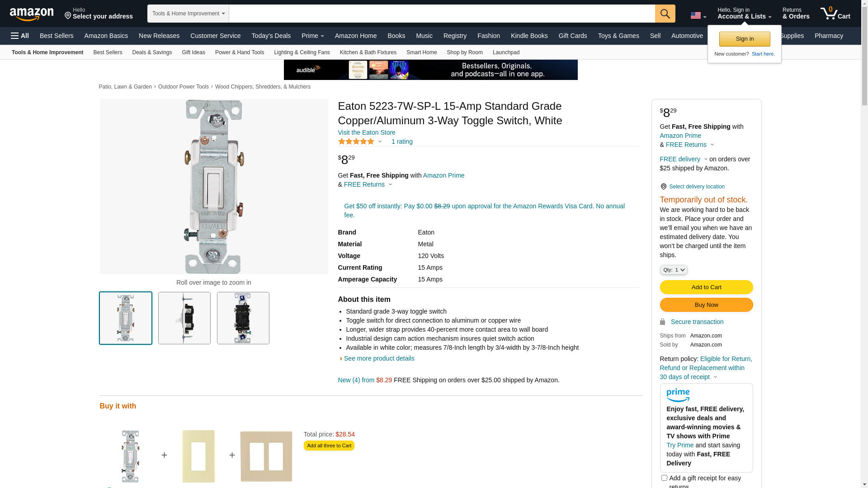Open Today's Deals in the nav bar
The height and width of the screenshot is (488, 868).
pyautogui.click(x=271, y=36)
